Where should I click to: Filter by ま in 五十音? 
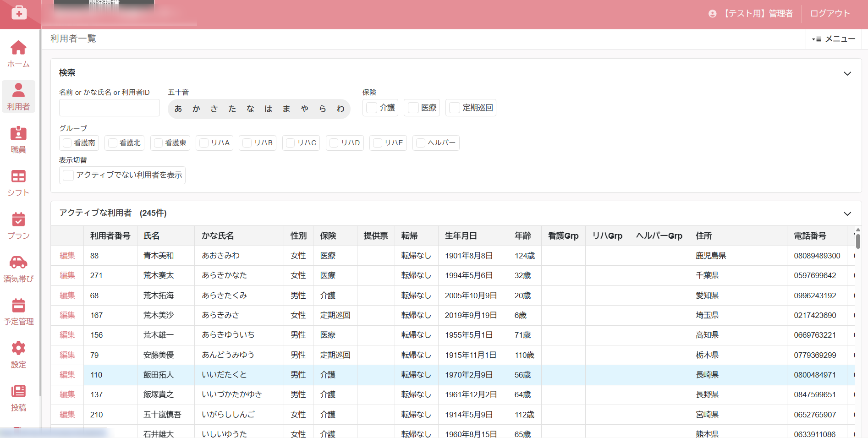coord(286,109)
